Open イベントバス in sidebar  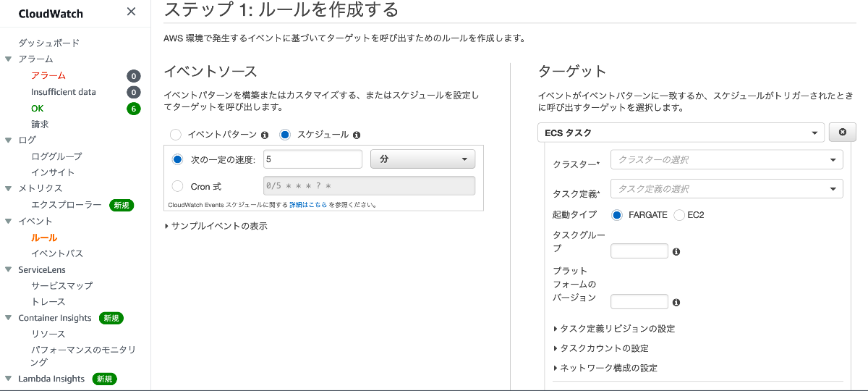coord(57,253)
